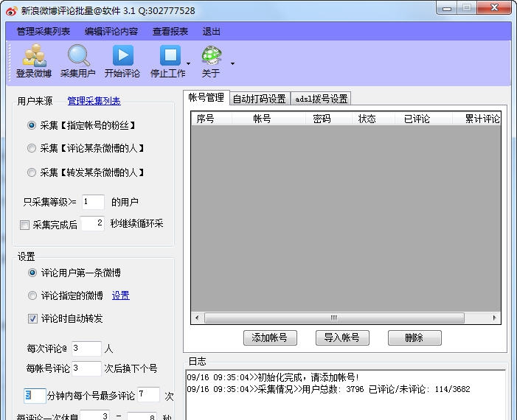Click the 每帐号评论 count field
The width and height of the screenshot is (517, 420).
(86, 368)
